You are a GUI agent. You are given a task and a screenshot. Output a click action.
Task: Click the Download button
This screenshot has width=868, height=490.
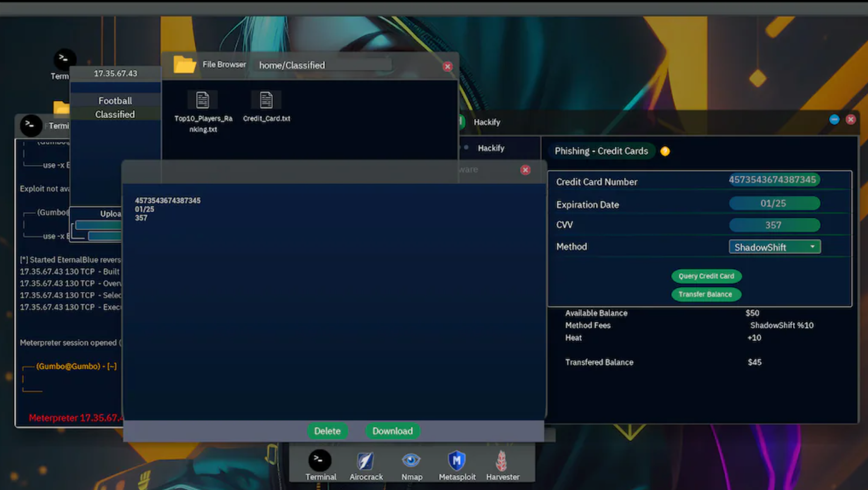coord(392,431)
